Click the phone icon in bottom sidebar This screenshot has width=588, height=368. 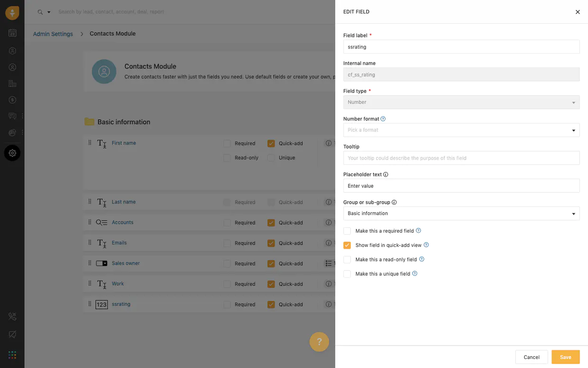[x=12, y=317]
